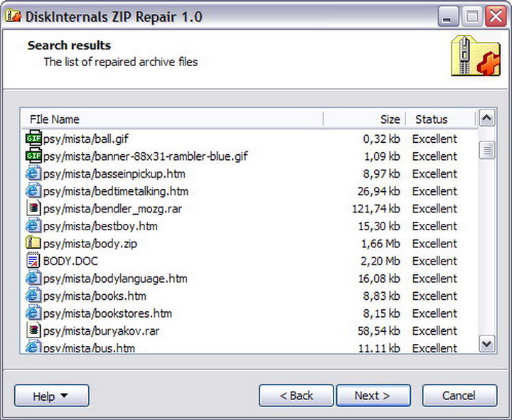
Task: Select psy/mista/body.zip file name
Action: pos(90,244)
